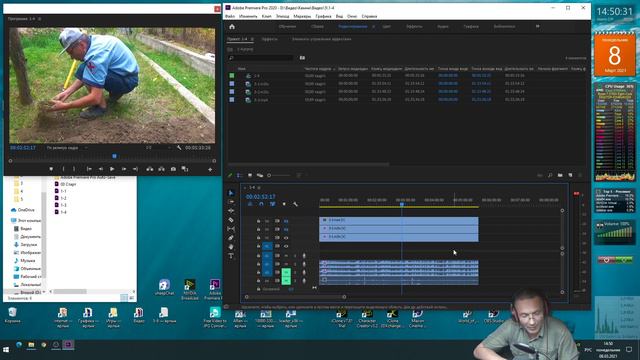Open the Program monitor button editor plus

point(210,169)
